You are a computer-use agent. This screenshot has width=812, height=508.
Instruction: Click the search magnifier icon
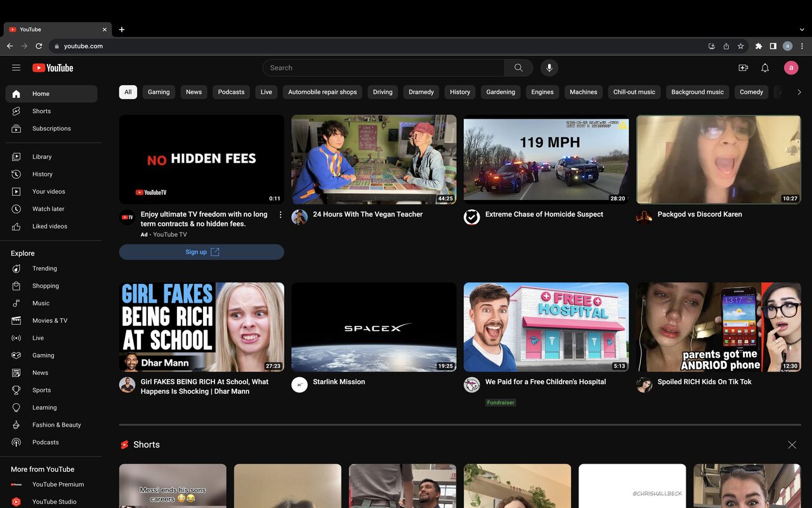[x=518, y=67]
